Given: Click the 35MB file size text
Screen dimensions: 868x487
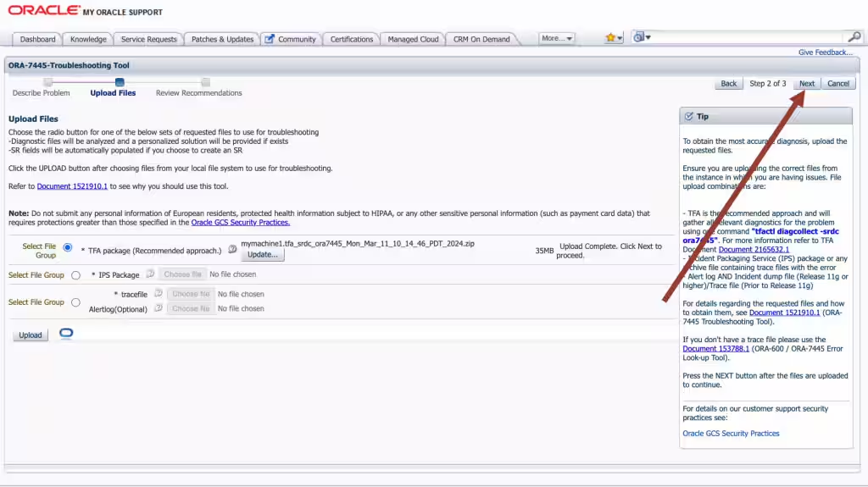Looking at the screenshot, I should [x=544, y=251].
